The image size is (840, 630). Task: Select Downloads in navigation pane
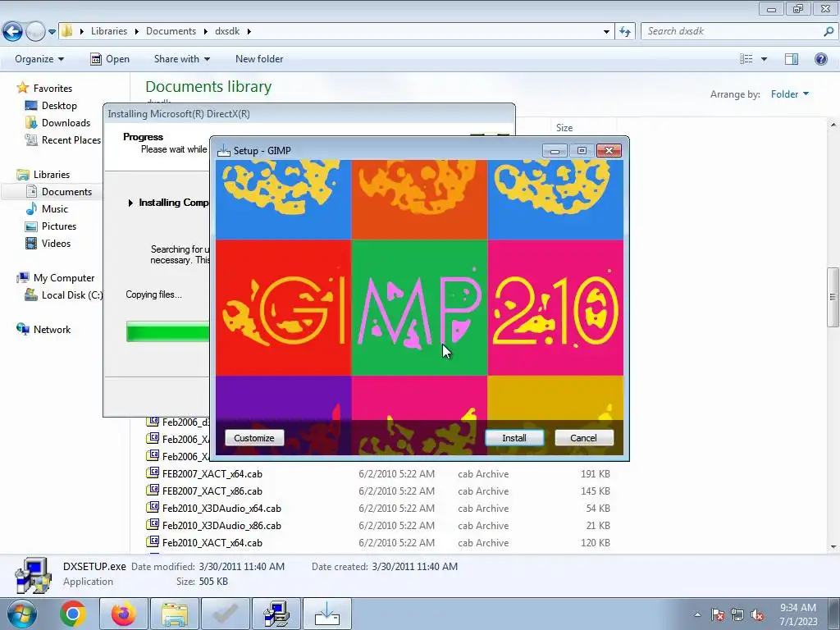[66, 123]
